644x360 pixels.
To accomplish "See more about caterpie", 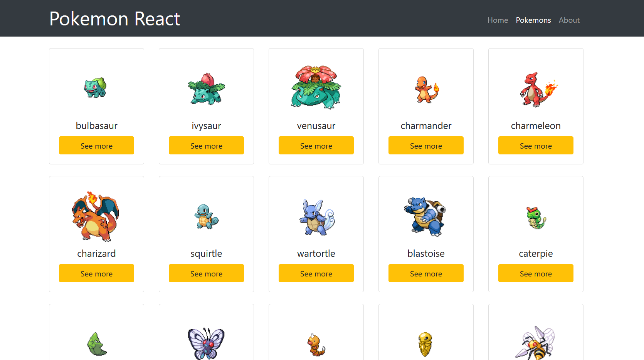I will coord(536,273).
